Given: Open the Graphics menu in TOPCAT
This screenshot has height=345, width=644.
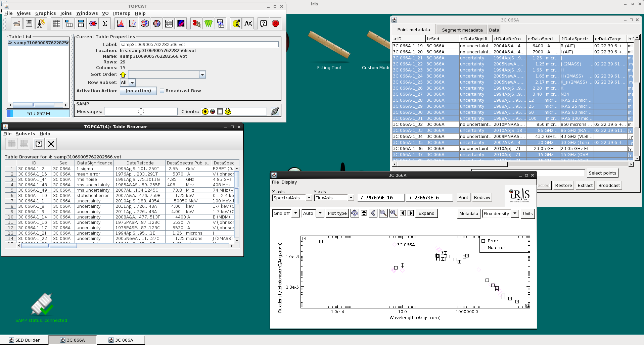Looking at the screenshot, I should pos(46,13).
